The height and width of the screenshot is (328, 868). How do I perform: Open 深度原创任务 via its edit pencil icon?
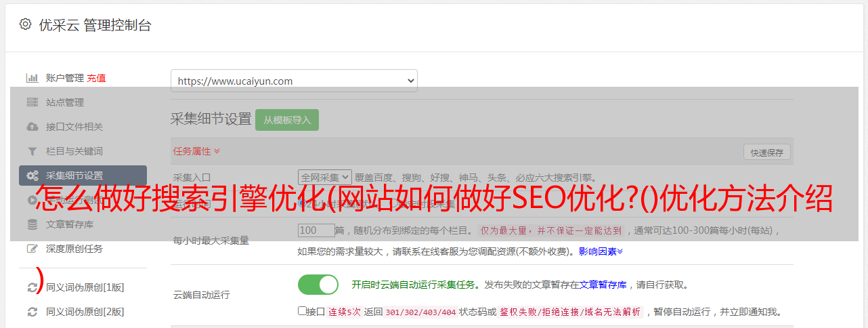(x=32, y=249)
